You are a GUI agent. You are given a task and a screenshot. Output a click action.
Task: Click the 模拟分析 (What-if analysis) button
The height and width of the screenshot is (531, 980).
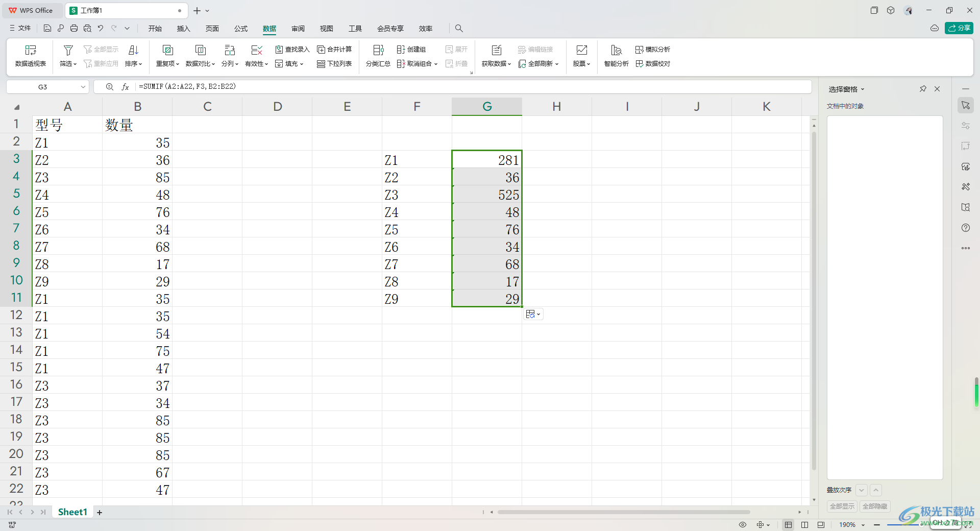tap(653, 50)
